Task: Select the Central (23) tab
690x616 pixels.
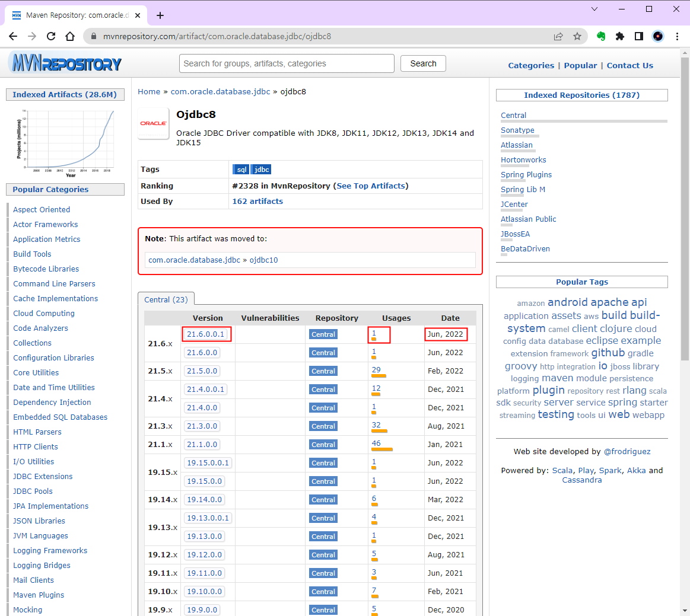Action: click(x=166, y=299)
